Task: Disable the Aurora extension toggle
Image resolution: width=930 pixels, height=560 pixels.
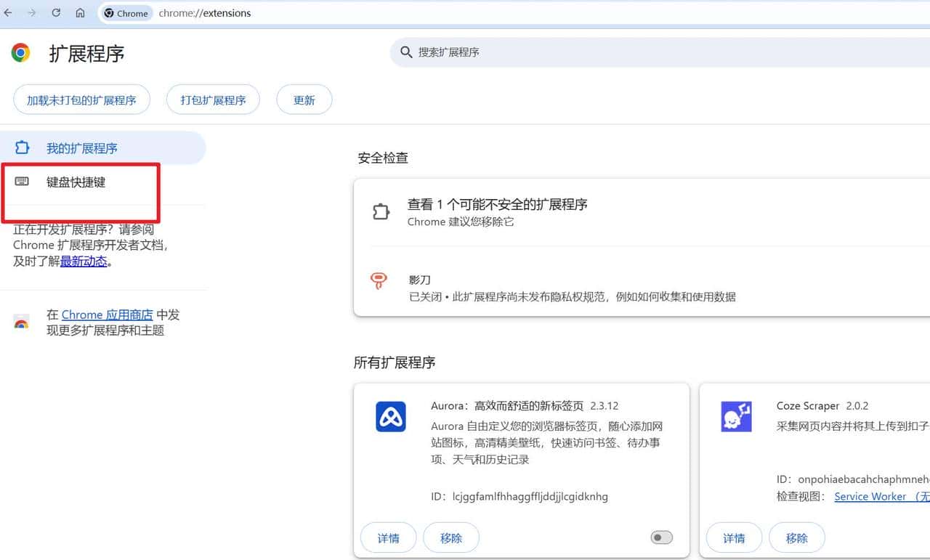Action: coord(660,537)
